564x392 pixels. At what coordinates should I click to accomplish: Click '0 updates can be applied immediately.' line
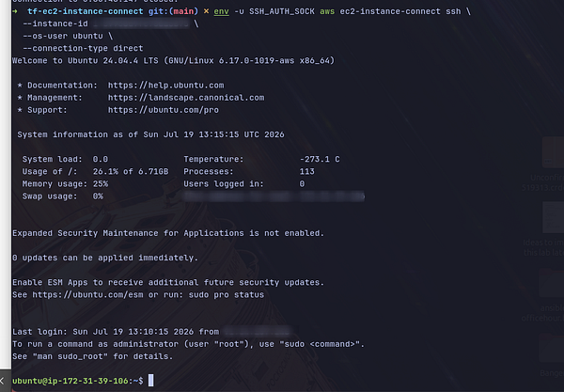click(x=105, y=259)
